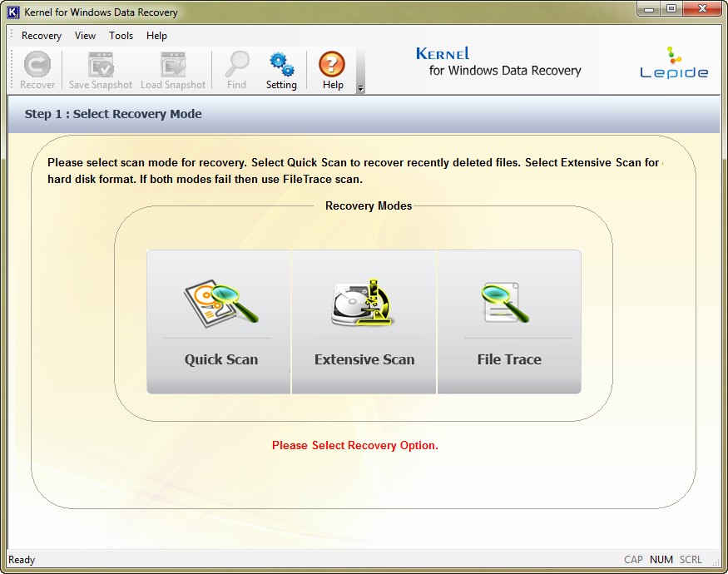Click the 'Recovery Modes' group label
The image size is (728, 574).
coord(369,205)
